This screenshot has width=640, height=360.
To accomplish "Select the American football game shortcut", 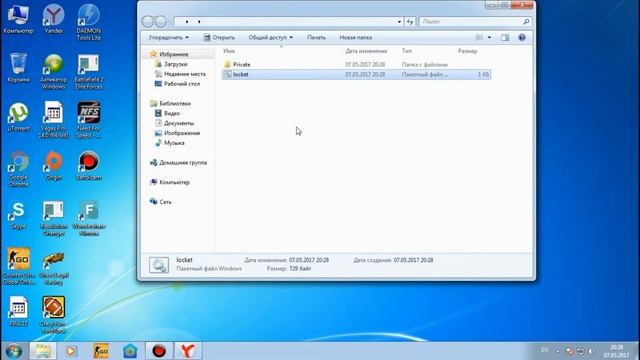I will click(x=53, y=315).
